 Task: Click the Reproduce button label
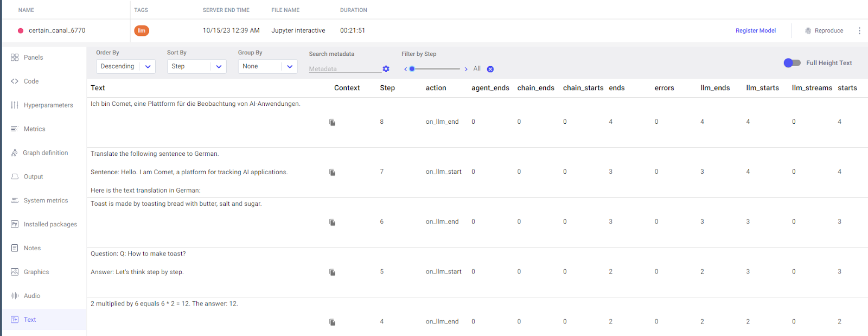(829, 31)
